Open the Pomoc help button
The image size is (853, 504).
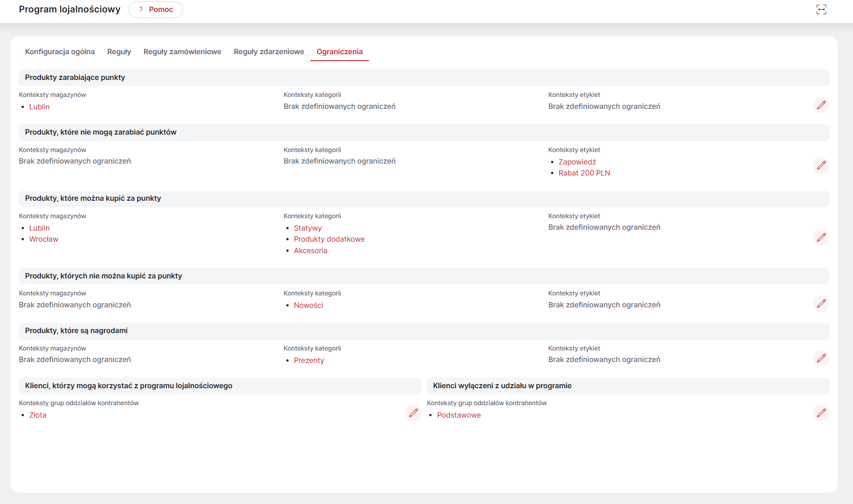tap(156, 10)
